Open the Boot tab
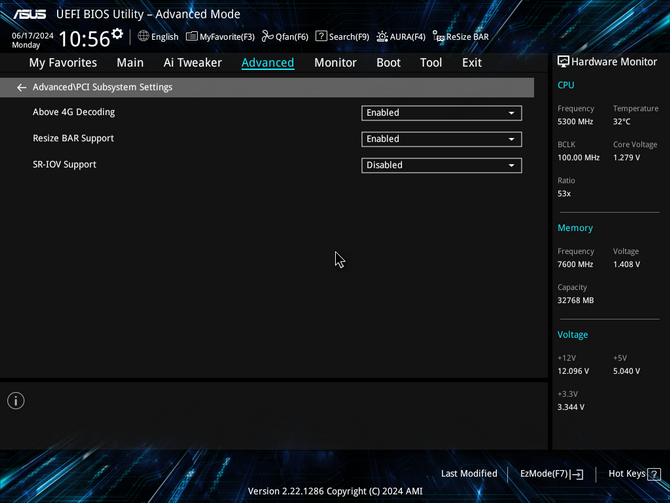Viewport: 670px width, 503px height. point(388,63)
